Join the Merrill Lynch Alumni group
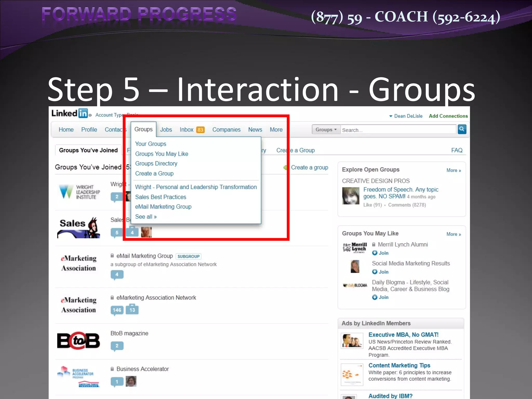The height and width of the screenshot is (399, 532). click(x=380, y=253)
